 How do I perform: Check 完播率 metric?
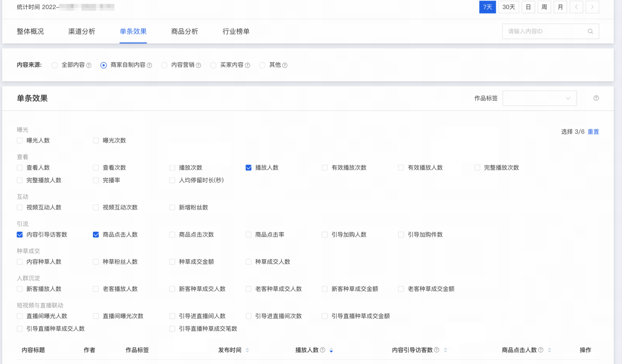point(96,180)
